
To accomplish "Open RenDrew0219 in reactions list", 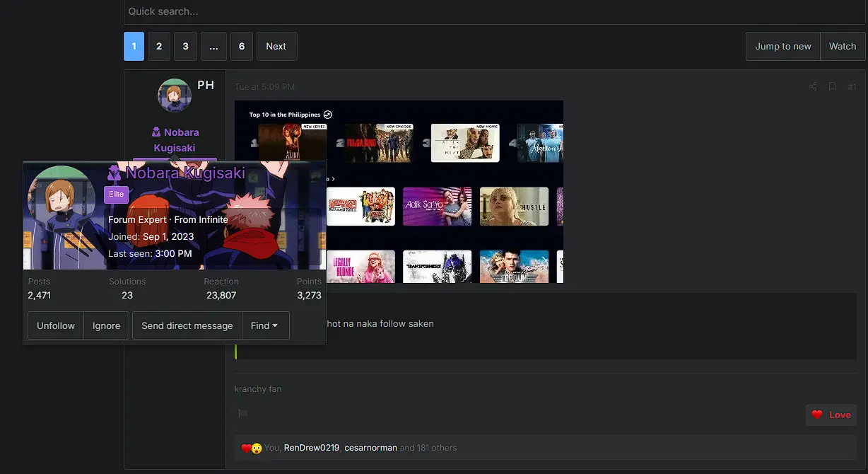I will (312, 448).
